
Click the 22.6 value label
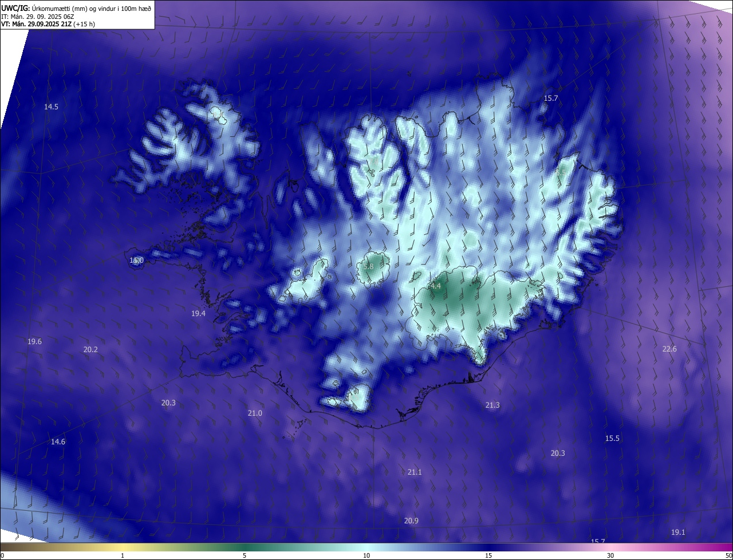669,349
